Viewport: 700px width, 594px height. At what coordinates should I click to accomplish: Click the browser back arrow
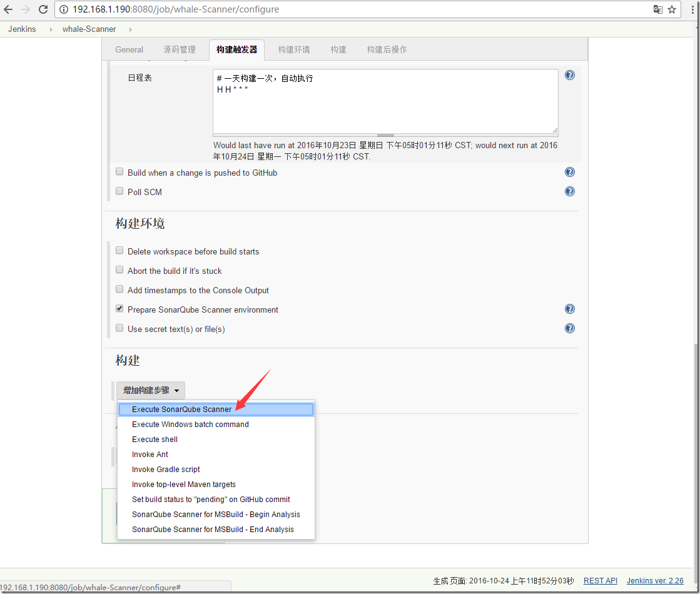[x=9, y=9]
